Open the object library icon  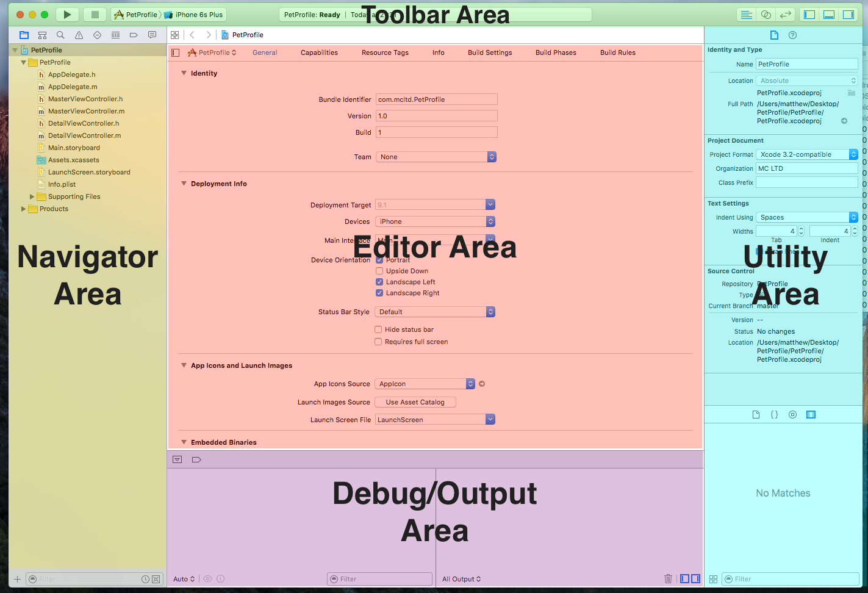(x=792, y=415)
